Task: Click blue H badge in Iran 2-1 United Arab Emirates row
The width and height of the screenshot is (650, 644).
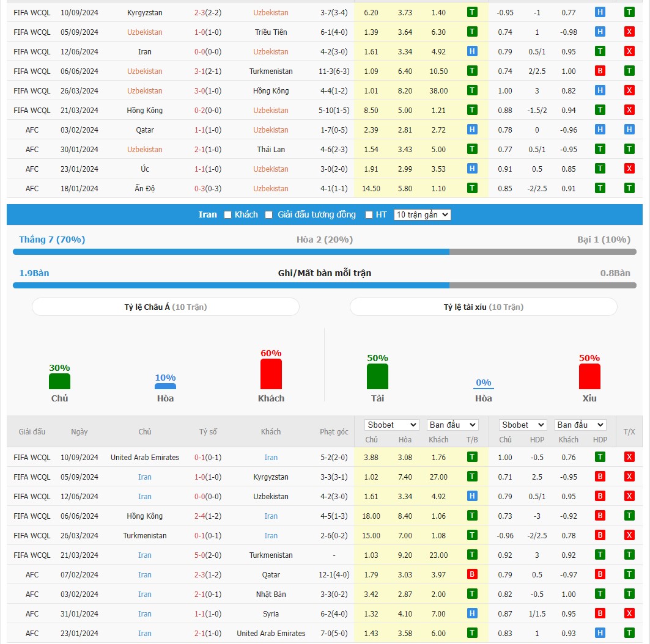Action: (x=600, y=633)
